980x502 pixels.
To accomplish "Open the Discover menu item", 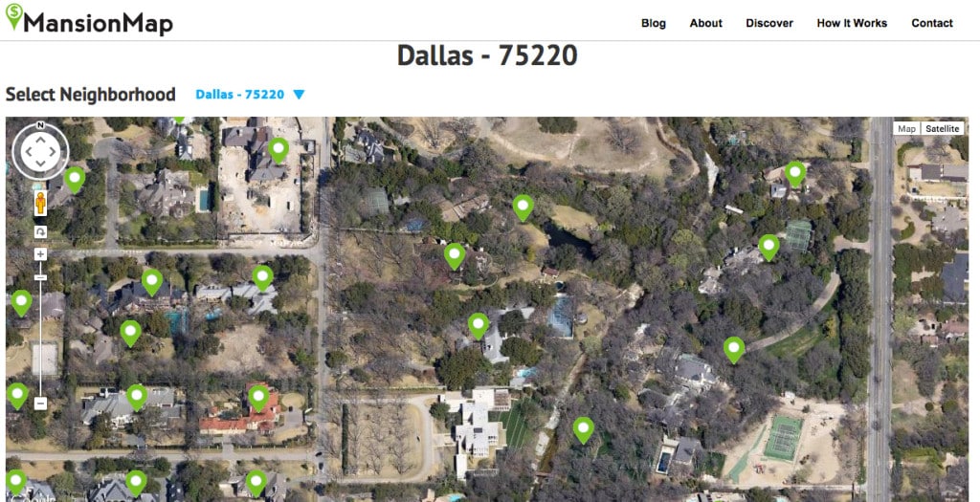I will [x=769, y=23].
